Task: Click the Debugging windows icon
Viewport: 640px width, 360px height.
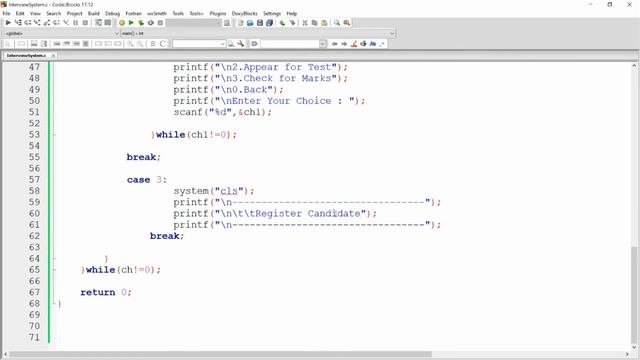Action: (98, 23)
